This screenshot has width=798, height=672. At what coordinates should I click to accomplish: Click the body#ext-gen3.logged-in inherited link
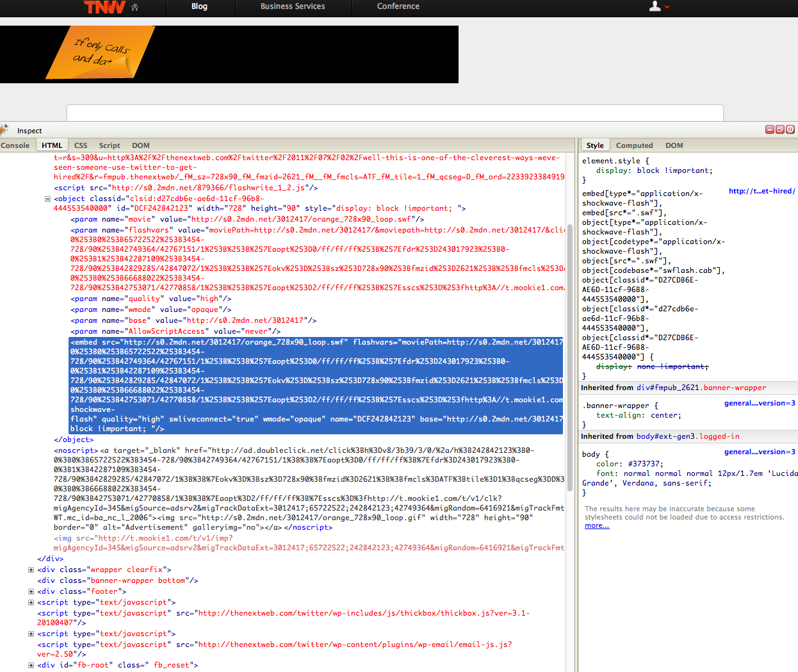[x=688, y=436]
